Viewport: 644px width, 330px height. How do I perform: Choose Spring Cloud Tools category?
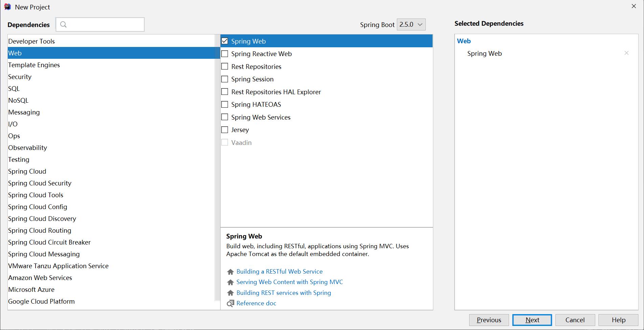pos(111,195)
